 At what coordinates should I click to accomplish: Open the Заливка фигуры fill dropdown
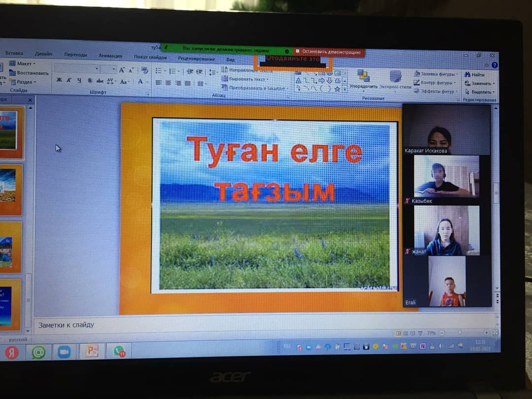435,73
